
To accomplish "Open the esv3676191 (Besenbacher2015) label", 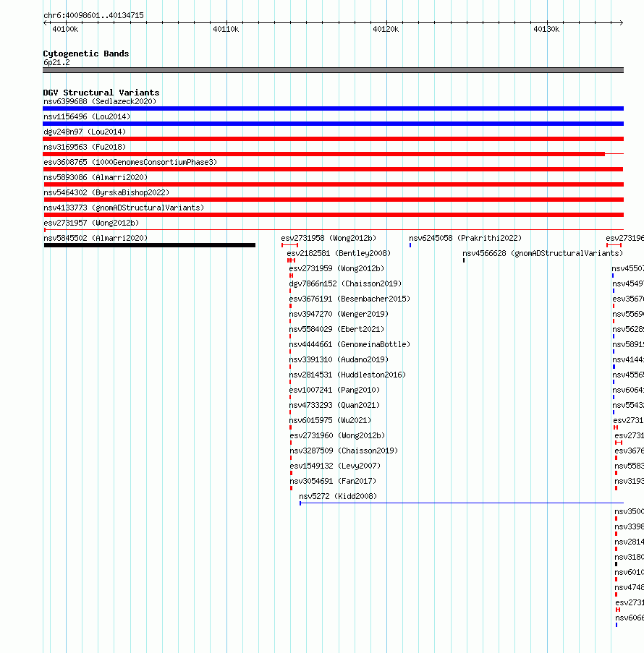I will click(x=349, y=299).
